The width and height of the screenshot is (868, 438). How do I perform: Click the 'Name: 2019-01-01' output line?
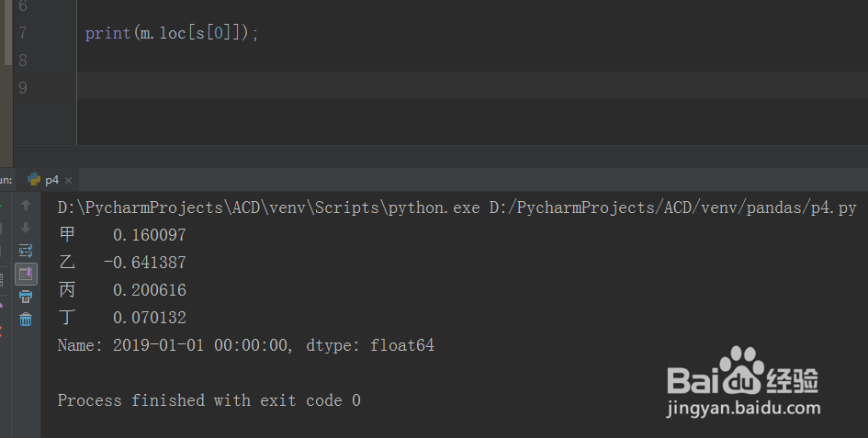[x=245, y=346]
